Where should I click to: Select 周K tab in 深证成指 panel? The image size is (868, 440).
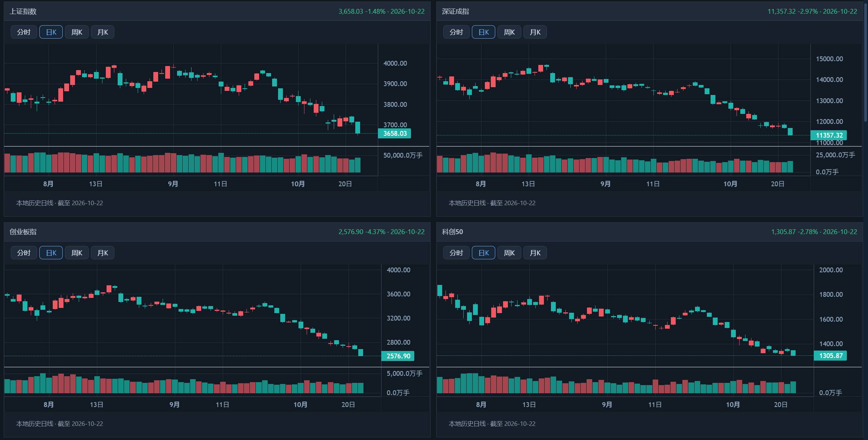tap(509, 32)
